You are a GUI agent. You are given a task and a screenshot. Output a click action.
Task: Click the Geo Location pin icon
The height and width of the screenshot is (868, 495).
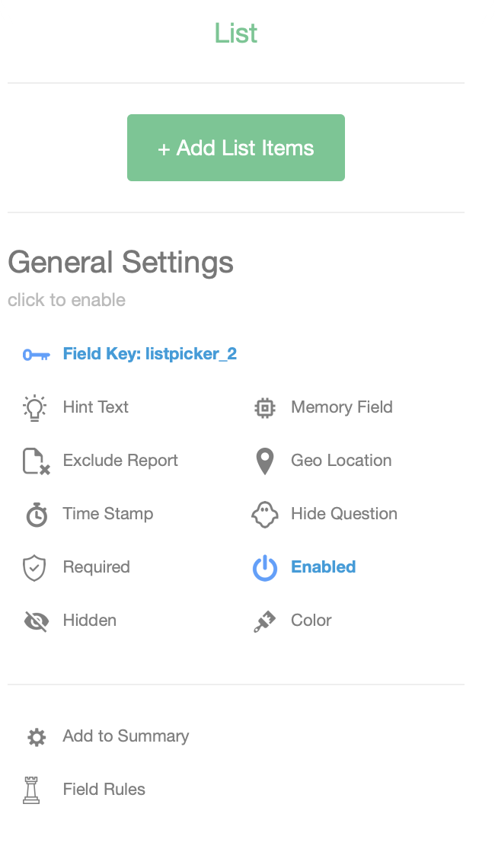(x=264, y=461)
